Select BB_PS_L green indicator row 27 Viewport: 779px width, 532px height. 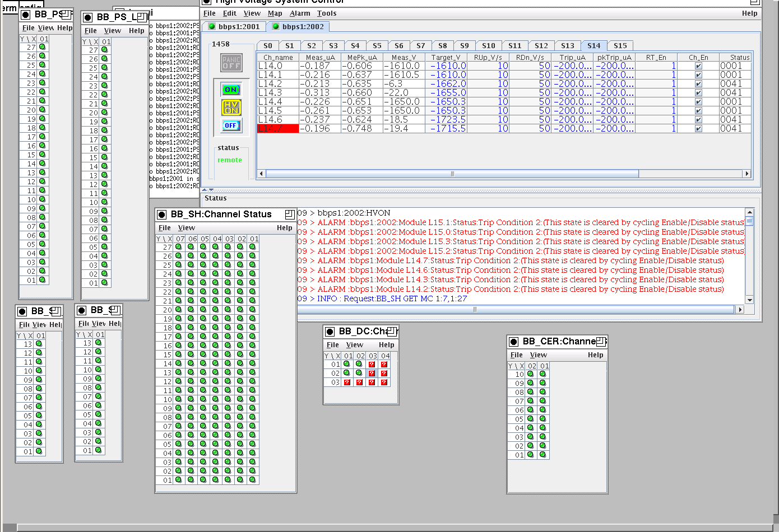(104, 50)
